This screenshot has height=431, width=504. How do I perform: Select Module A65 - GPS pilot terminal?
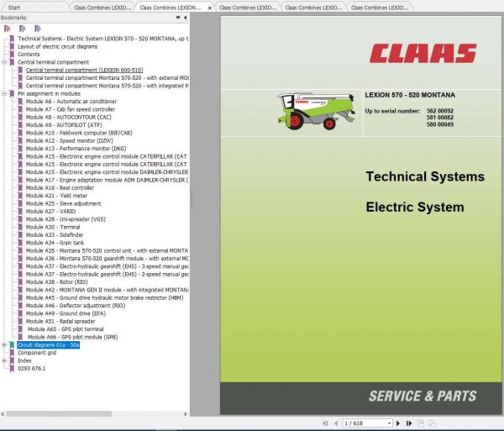pos(66,329)
